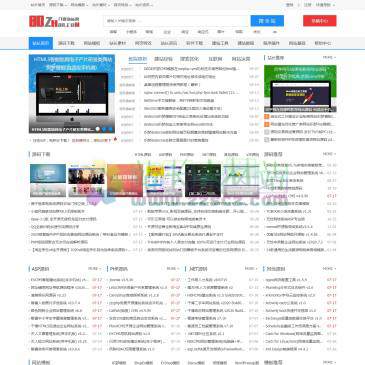Switch to the PHP源码 tab in the 源码下载 section
Screen dimensions: 365x365
pos(187,155)
